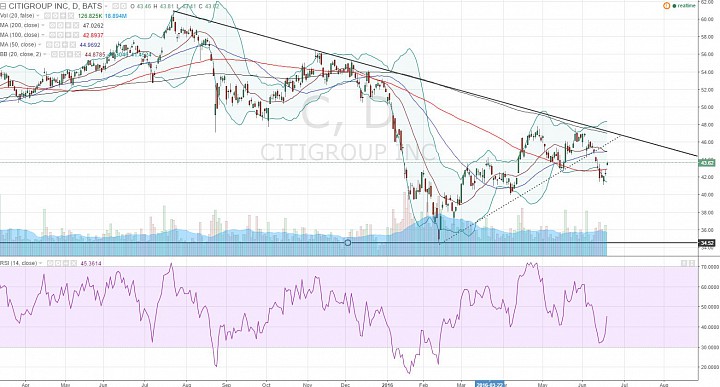Click the RSI (14, close) legend label

18,263
